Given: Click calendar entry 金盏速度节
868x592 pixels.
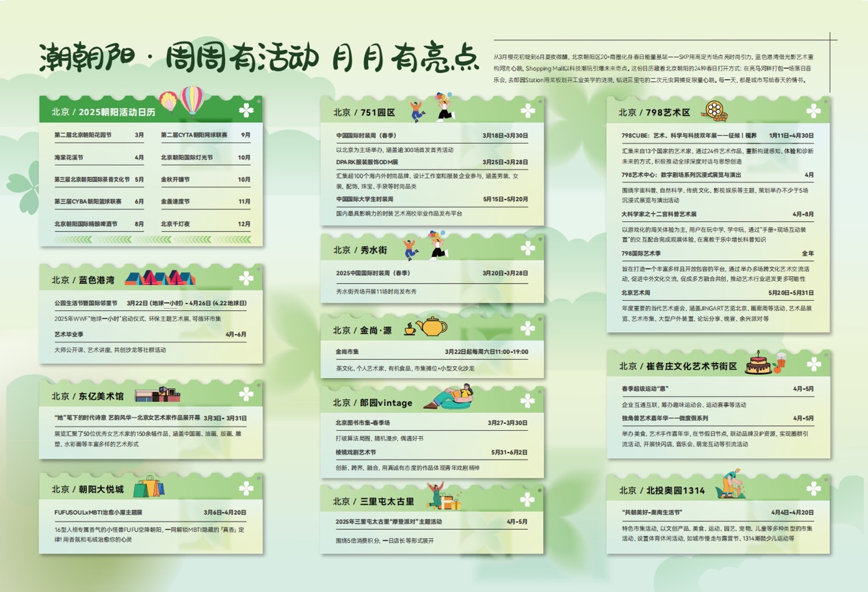Looking at the screenshot, I should coord(175,202).
